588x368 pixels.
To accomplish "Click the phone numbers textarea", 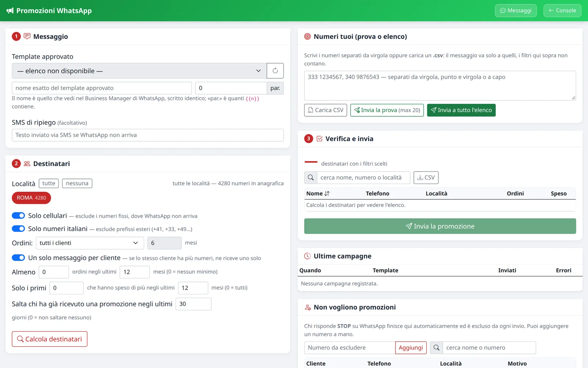I will coord(440,86).
